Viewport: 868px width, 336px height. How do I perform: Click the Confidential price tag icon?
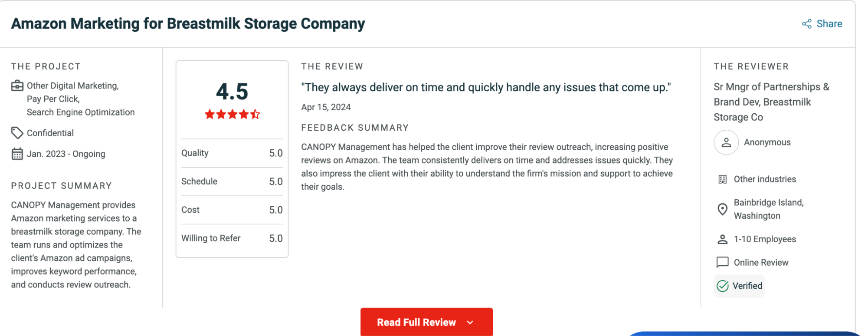pyautogui.click(x=17, y=133)
